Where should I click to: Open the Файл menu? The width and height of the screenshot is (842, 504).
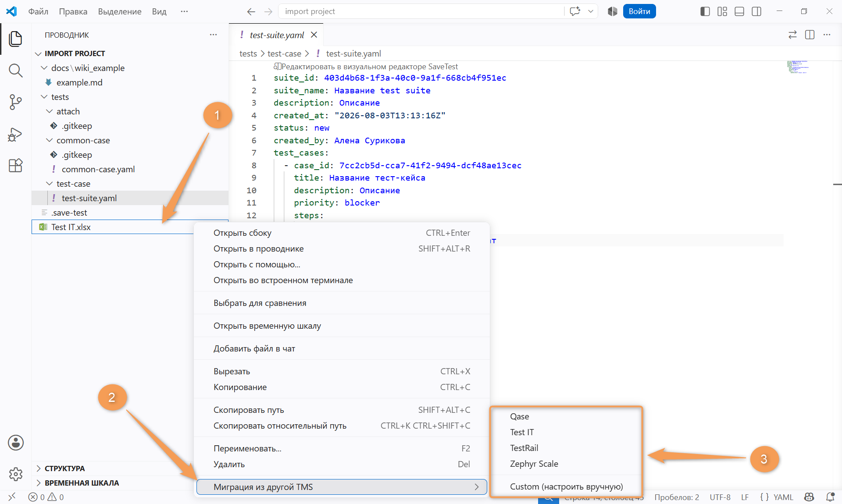pyautogui.click(x=38, y=11)
